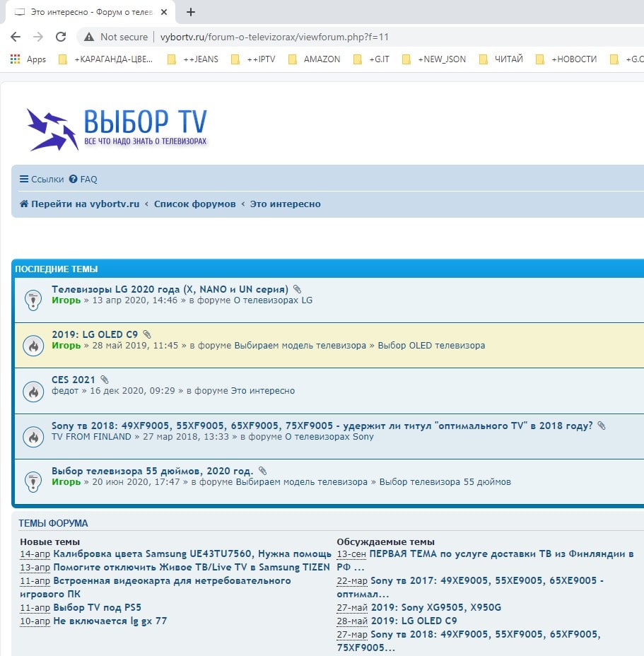Open 2019: Sony XG9505, X950G topic
Viewport: 644px width, 656px height.
436,607
